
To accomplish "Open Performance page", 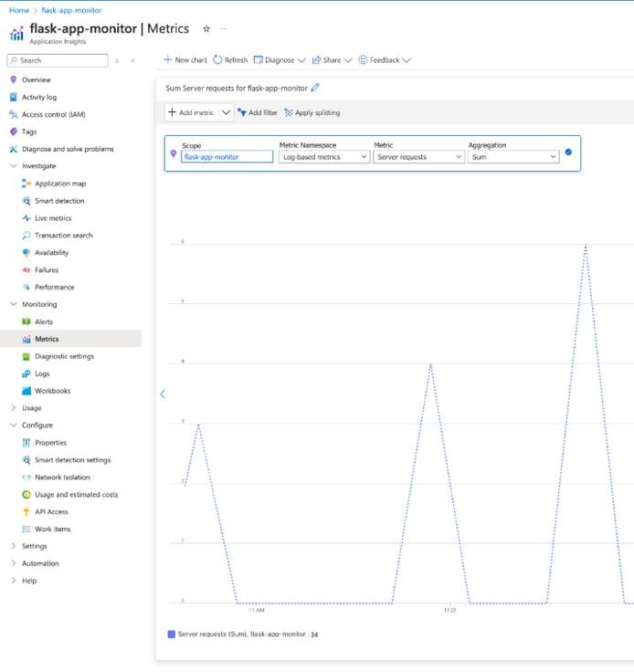I will tap(55, 287).
